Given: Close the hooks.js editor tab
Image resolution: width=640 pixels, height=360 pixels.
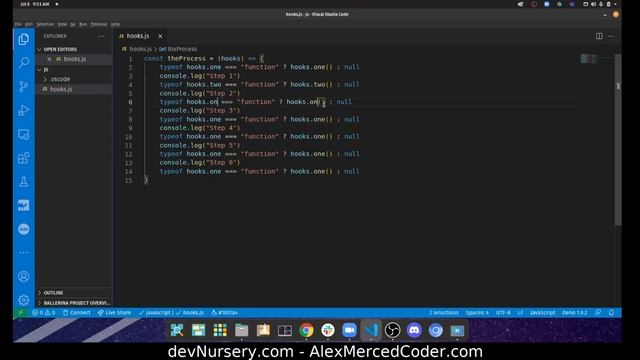Looking at the screenshot, I should pos(160,36).
